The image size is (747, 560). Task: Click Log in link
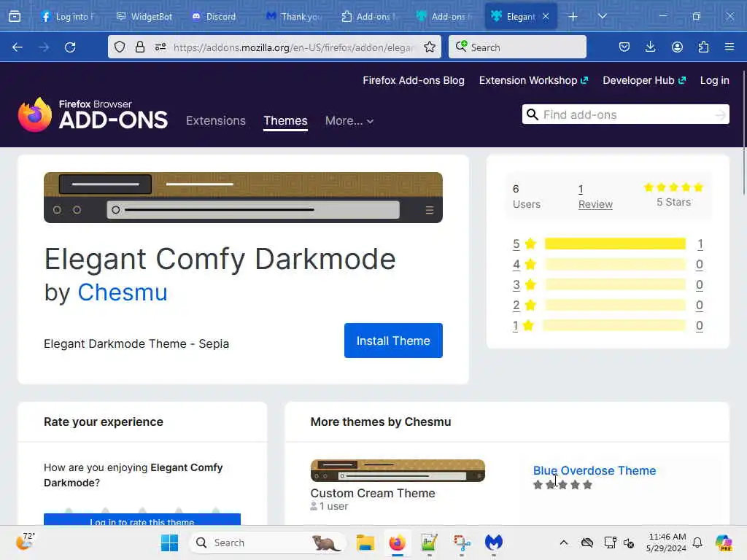715,80
